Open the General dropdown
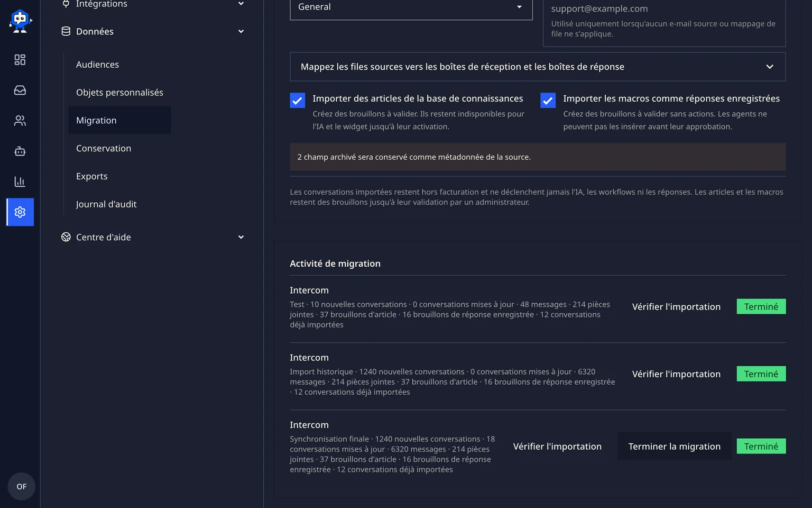The height and width of the screenshot is (508, 812). 411,7
